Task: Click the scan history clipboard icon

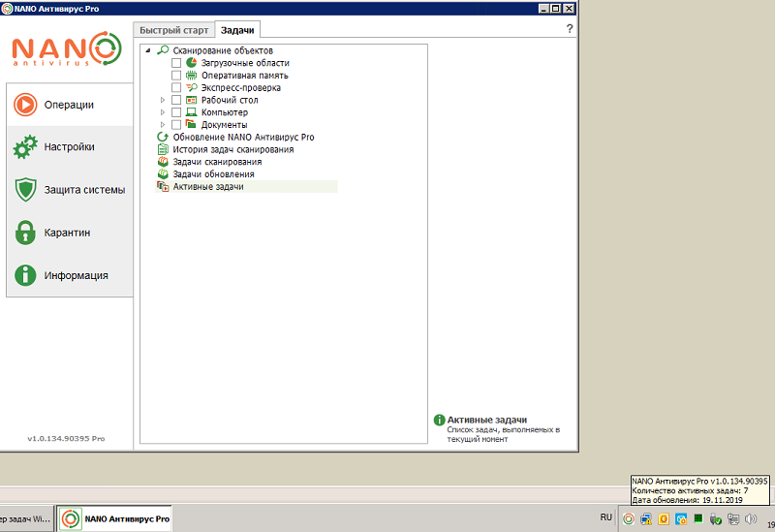Action: point(163,150)
